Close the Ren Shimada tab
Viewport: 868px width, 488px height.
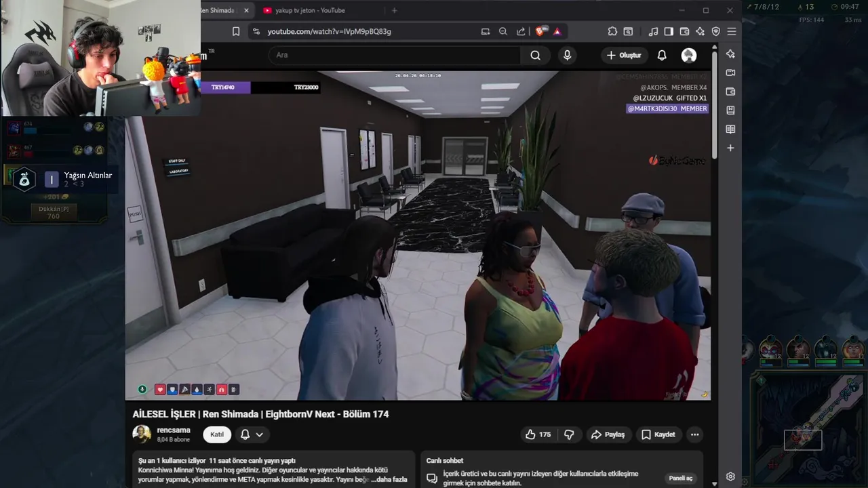(246, 10)
